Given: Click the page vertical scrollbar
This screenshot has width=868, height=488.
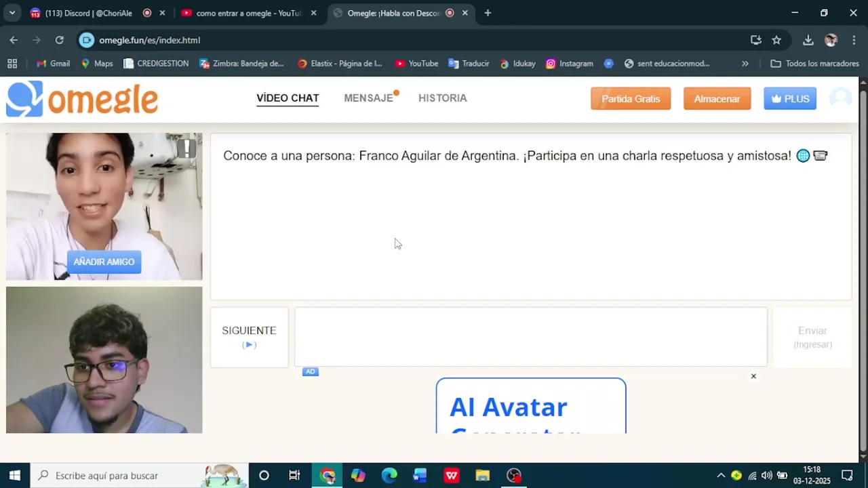Looking at the screenshot, I should pyautogui.click(x=863, y=271).
